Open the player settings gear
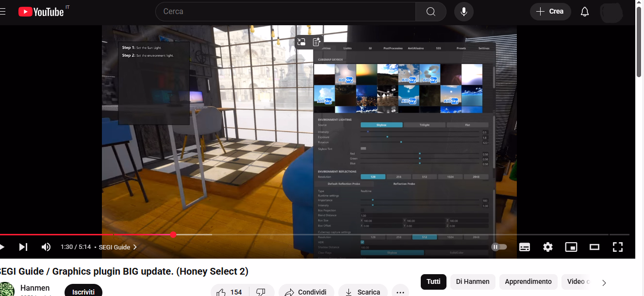 click(548, 247)
